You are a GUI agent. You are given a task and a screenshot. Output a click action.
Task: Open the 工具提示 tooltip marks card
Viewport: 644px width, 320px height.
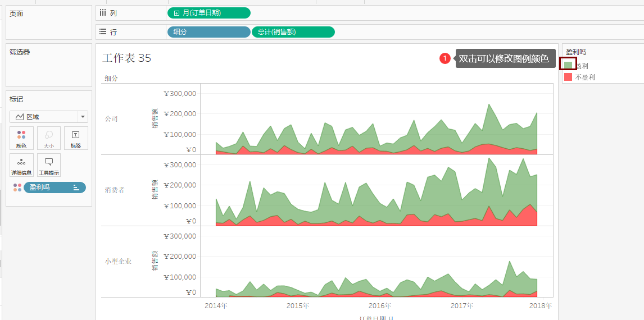[x=49, y=165]
